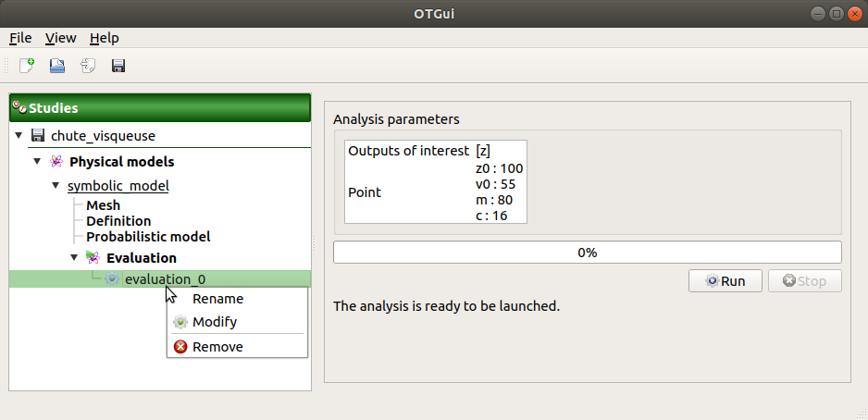Click the Open study toolbar icon
The height and width of the screenshot is (420, 868).
pos(57,66)
